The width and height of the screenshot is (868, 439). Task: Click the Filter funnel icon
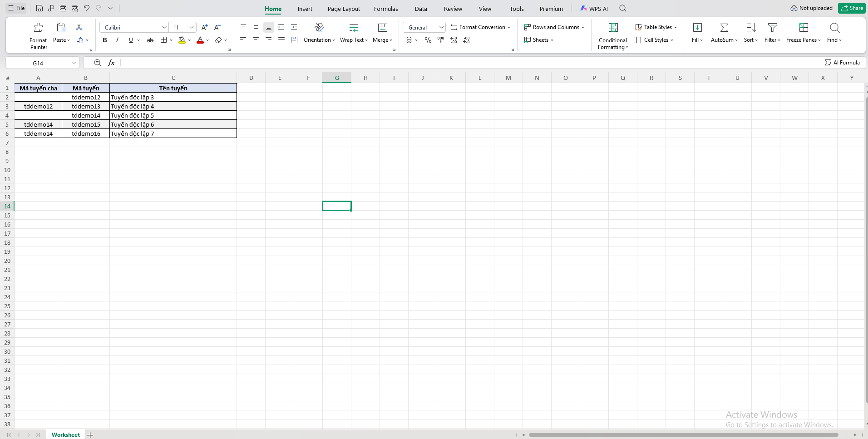coord(772,28)
